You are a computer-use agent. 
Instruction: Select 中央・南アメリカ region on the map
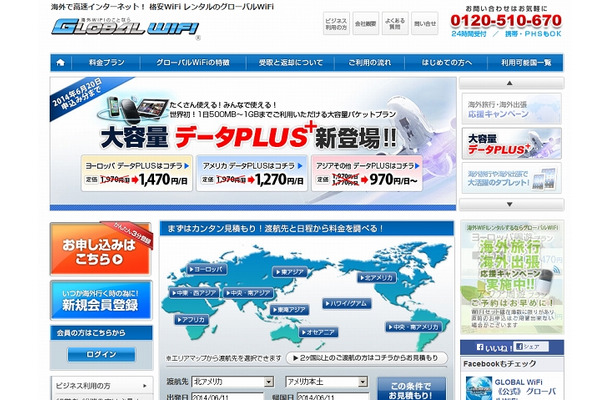(x=414, y=327)
